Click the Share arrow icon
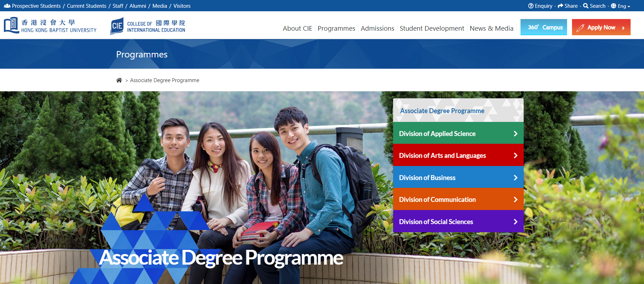644x284 pixels. (560, 6)
